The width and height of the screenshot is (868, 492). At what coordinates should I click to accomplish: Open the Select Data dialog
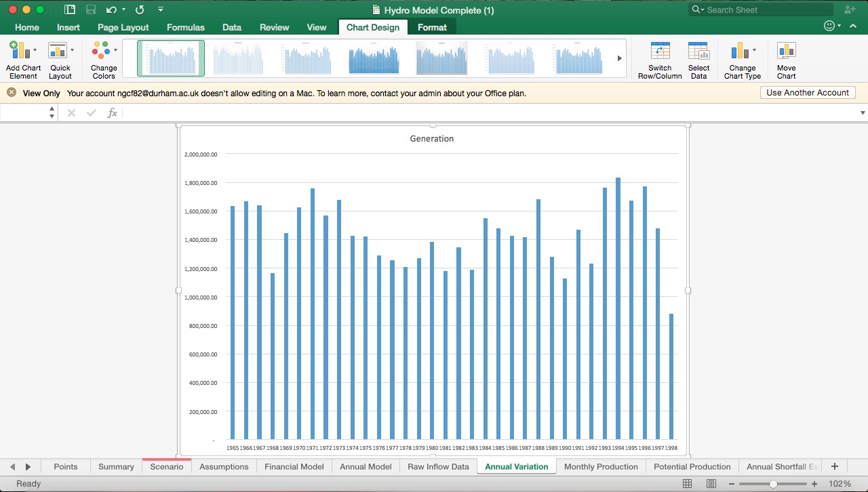tap(698, 58)
